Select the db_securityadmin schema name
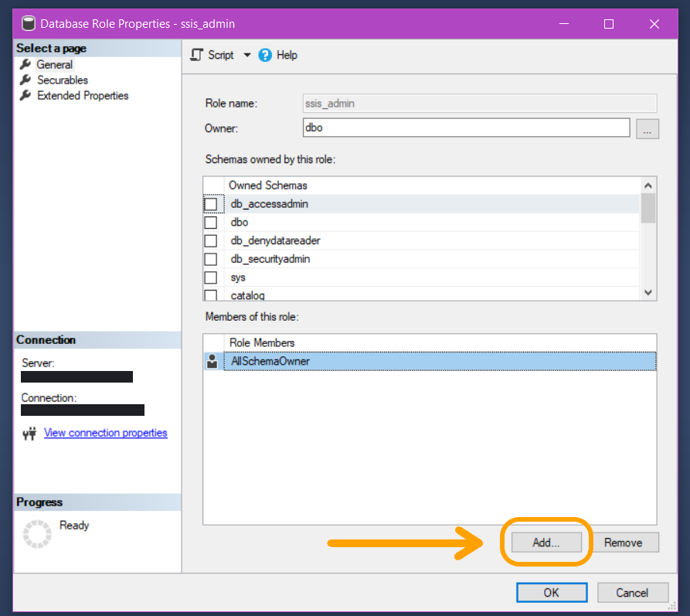Screen dimensions: 690x616 coord(270,260)
